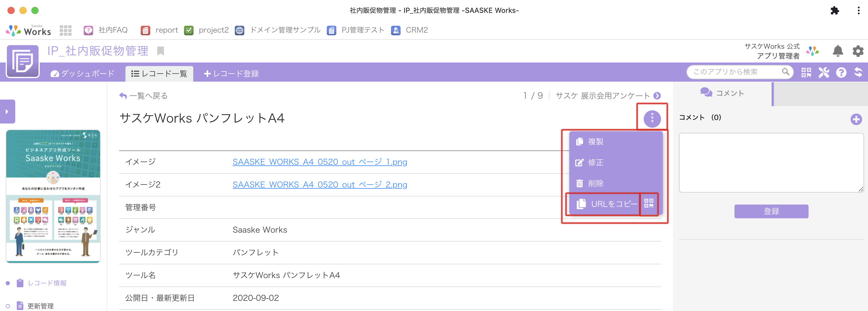Open the レコード登録 tab
The height and width of the screenshot is (311, 868).
point(231,74)
